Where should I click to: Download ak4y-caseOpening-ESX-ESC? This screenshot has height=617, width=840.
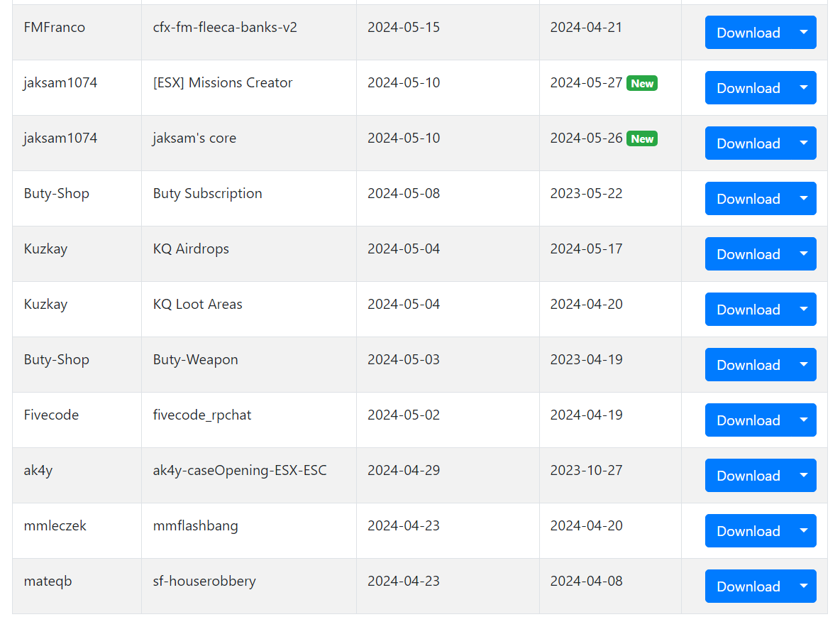coord(748,476)
